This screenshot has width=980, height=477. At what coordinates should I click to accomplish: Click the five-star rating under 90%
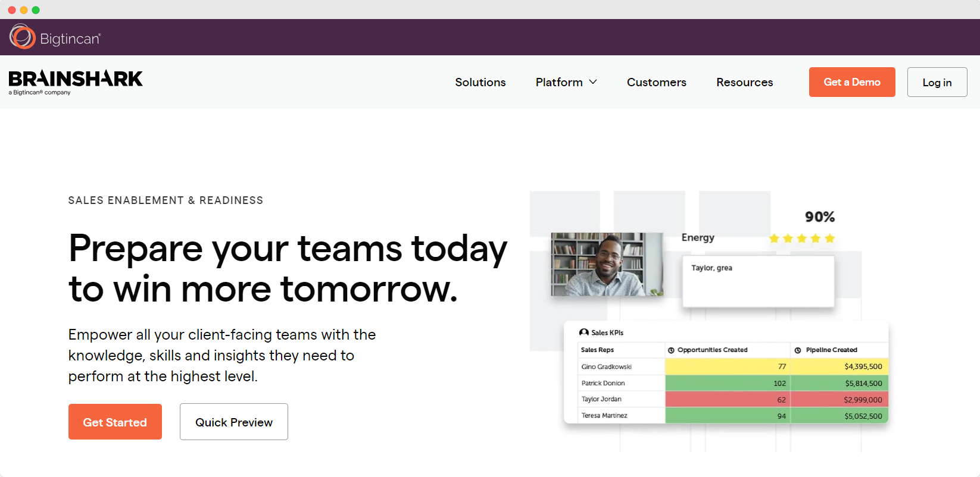coord(802,238)
